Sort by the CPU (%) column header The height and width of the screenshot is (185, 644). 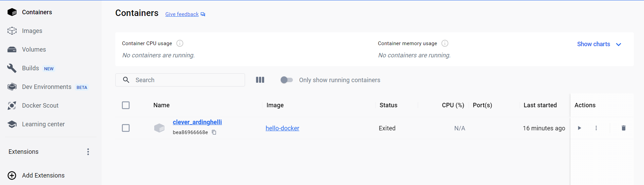[x=453, y=105]
